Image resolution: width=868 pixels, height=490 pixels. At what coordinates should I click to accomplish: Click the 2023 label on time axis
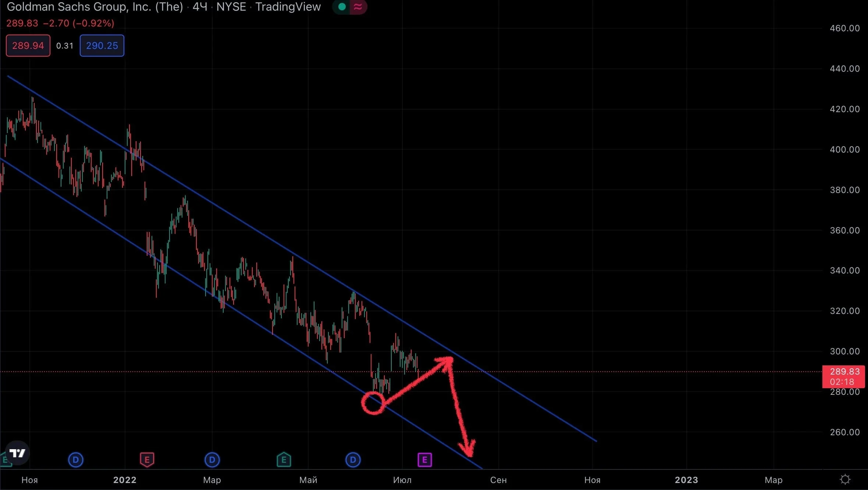[686, 480]
